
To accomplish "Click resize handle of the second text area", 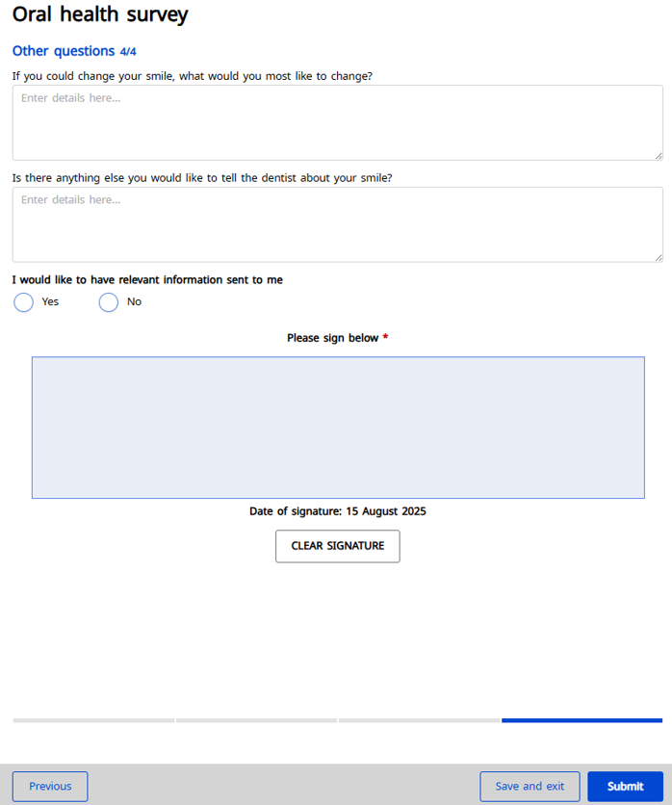I will 659,257.
